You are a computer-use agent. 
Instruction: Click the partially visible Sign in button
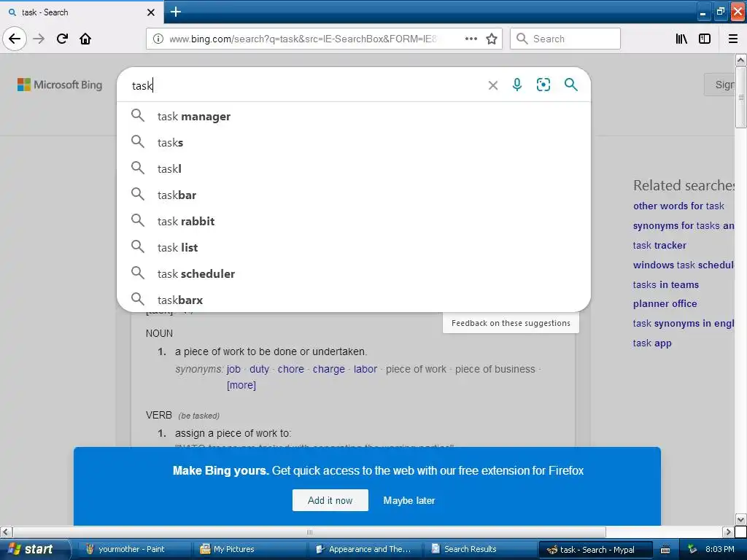719,85
